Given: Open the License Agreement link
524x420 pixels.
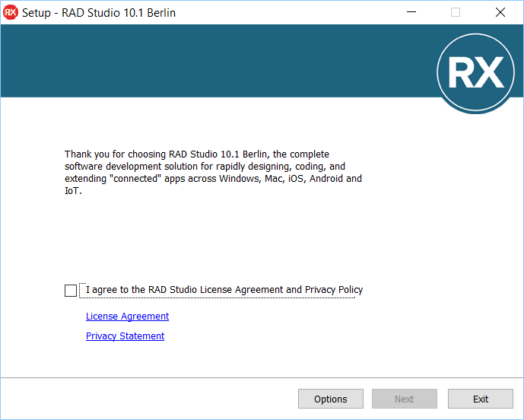Looking at the screenshot, I should (127, 316).
